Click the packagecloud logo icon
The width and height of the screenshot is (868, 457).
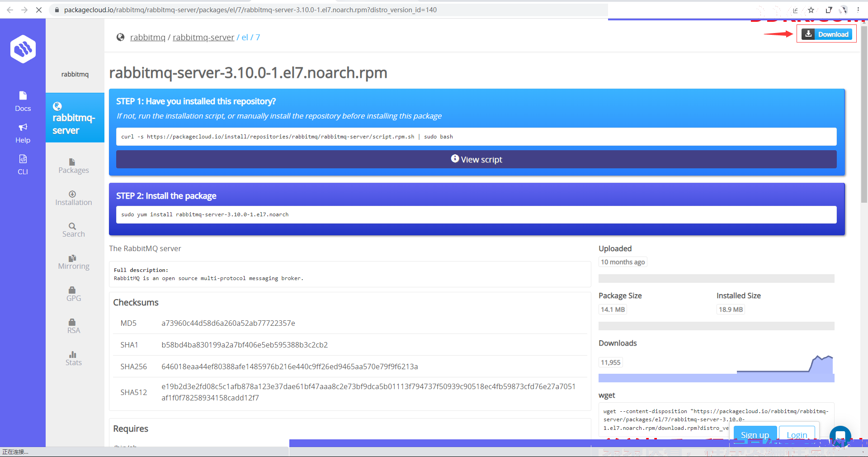(23, 49)
